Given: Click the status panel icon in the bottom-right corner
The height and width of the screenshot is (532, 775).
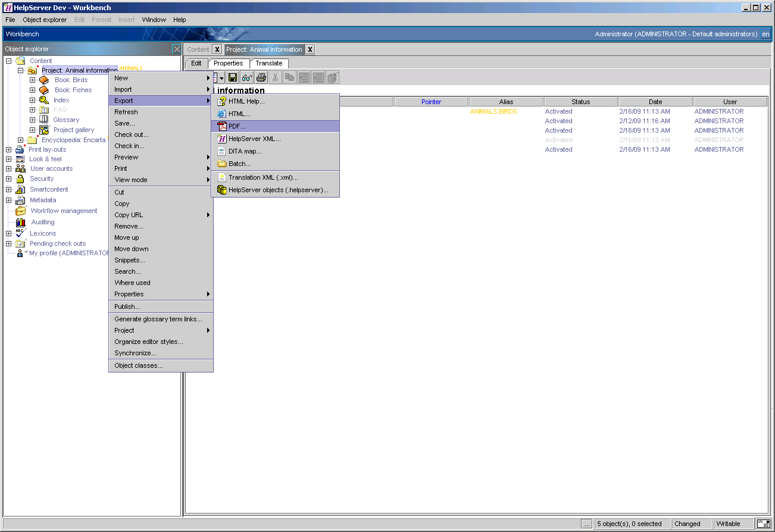Looking at the screenshot, I should click(763, 524).
